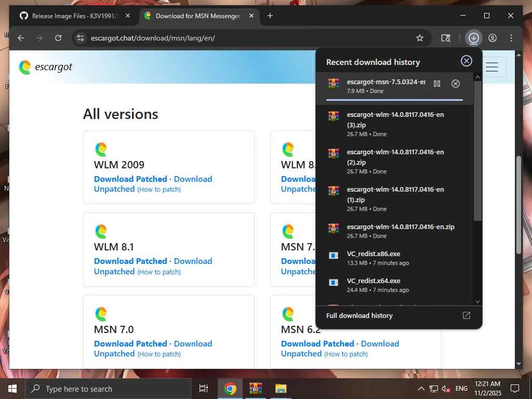The width and height of the screenshot is (532, 399).
Task: Close the Recent download history popup
Action: click(466, 61)
